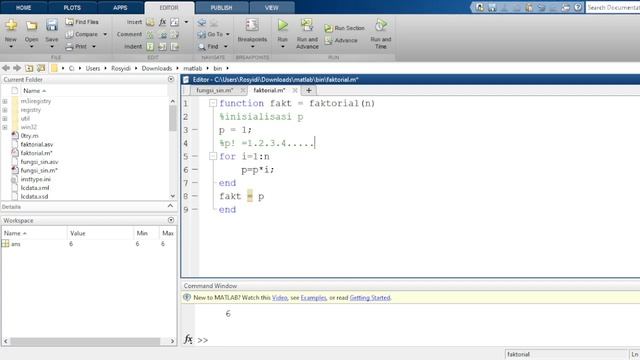Viewport: 640px width, 360px height.
Task: Open the Run dropdown arrow
Action: [282, 47]
